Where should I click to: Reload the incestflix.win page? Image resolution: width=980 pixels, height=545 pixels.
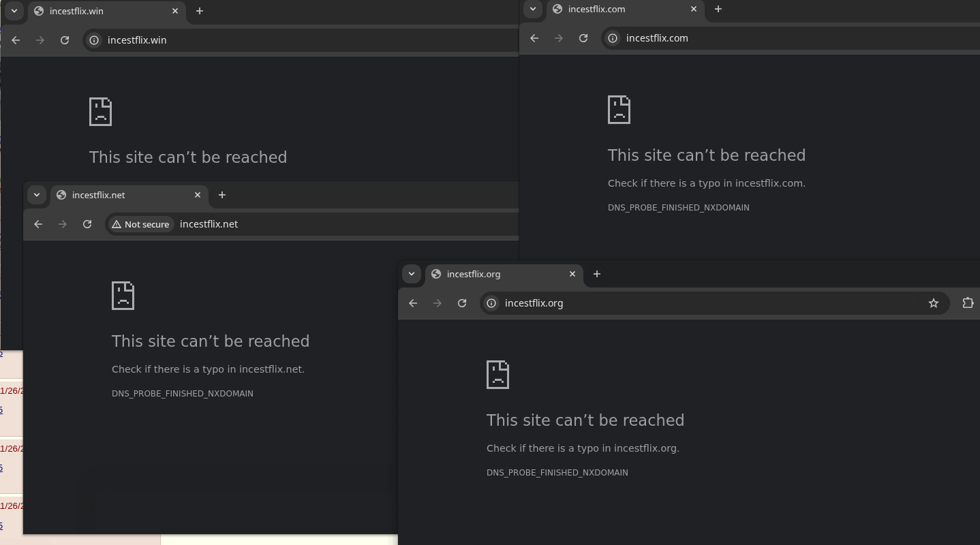coord(65,40)
